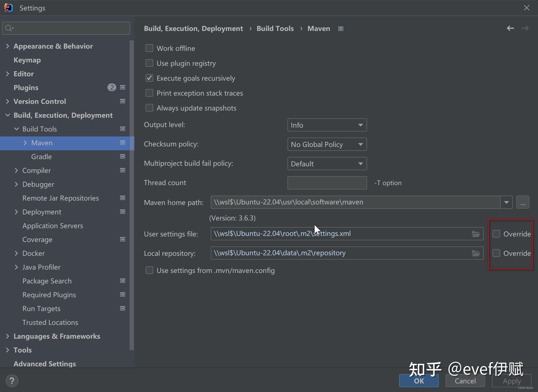
Task: Click folder icon in User settings file field
Action: click(x=476, y=234)
